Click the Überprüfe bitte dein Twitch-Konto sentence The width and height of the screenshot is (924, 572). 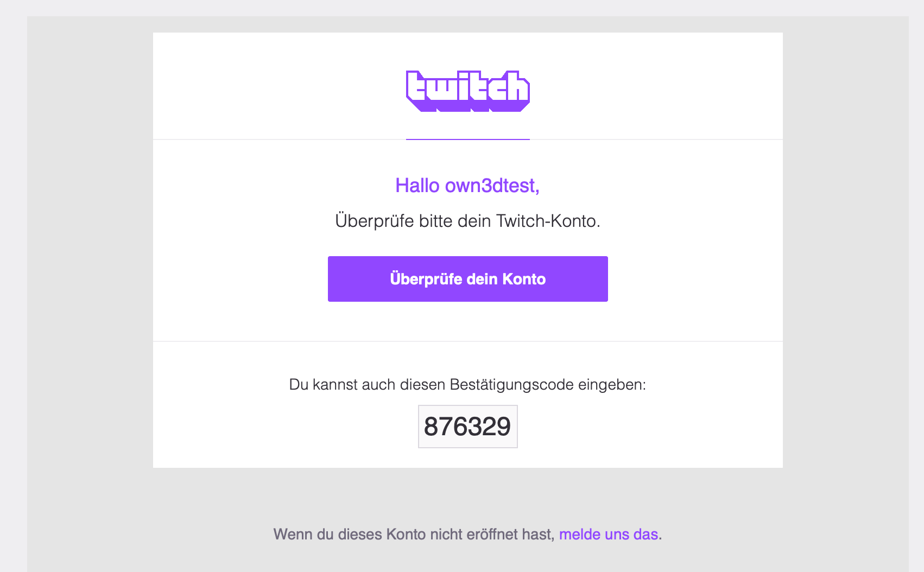[467, 221]
